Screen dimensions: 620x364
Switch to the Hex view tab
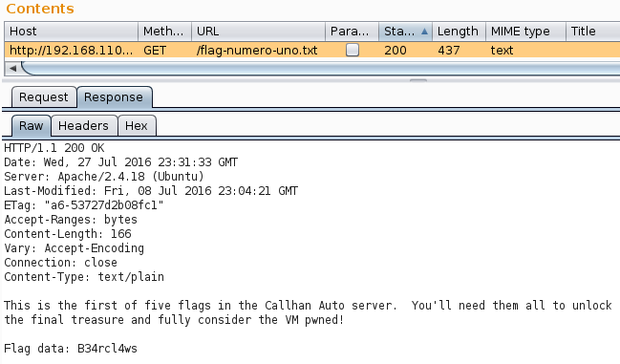[137, 126]
